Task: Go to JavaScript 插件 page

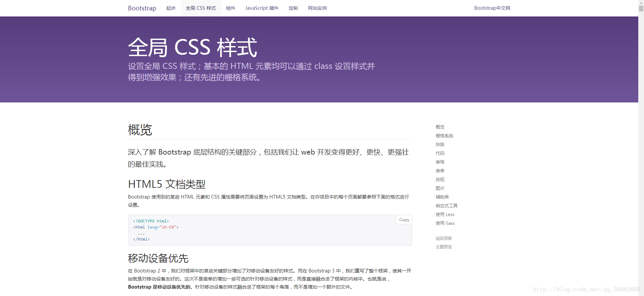Action: (262, 8)
